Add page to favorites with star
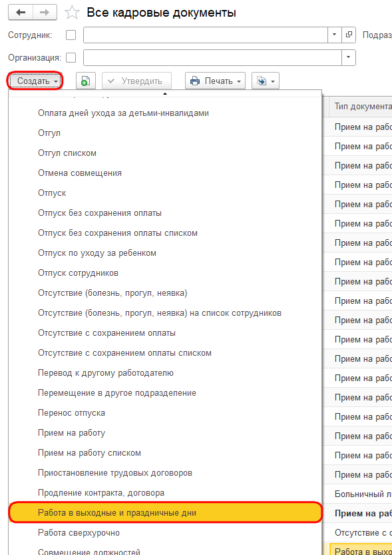 (x=72, y=13)
